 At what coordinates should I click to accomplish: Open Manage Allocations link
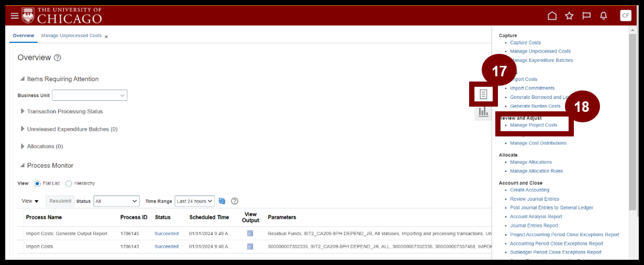[531, 162]
